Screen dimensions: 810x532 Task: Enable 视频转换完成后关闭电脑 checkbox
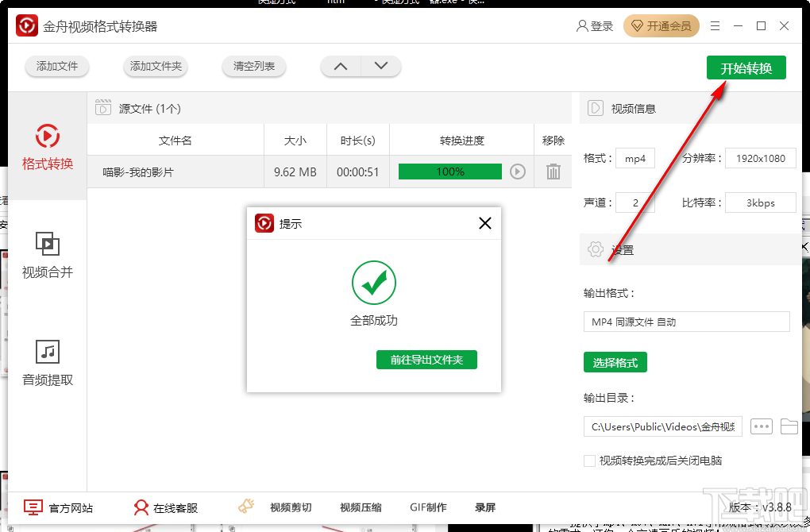coord(589,460)
